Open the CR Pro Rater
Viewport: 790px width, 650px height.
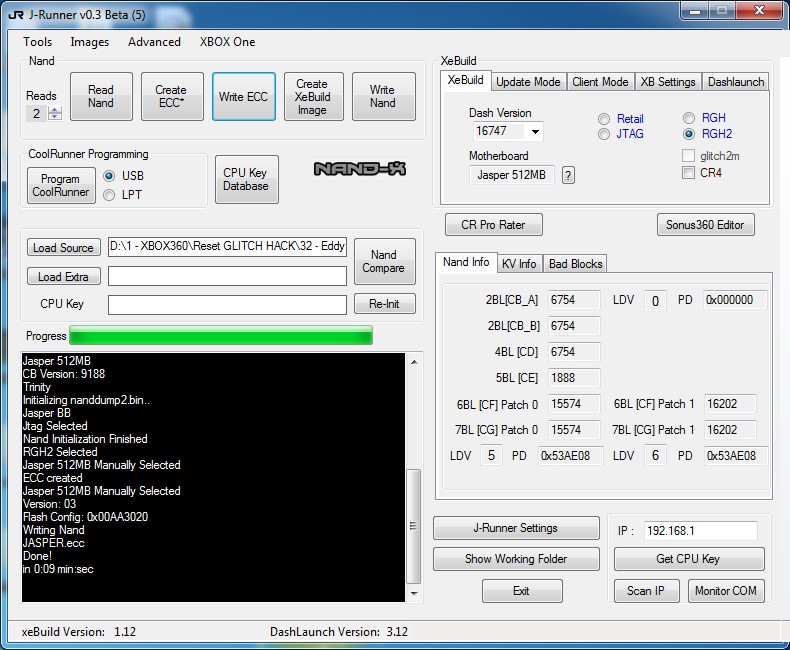[493, 225]
